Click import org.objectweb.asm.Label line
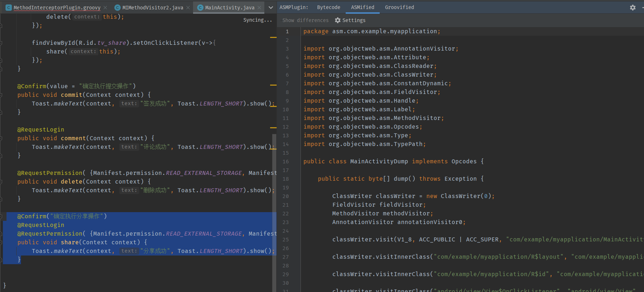Image resolution: width=644 pixels, height=292 pixels. click(359, 109)
